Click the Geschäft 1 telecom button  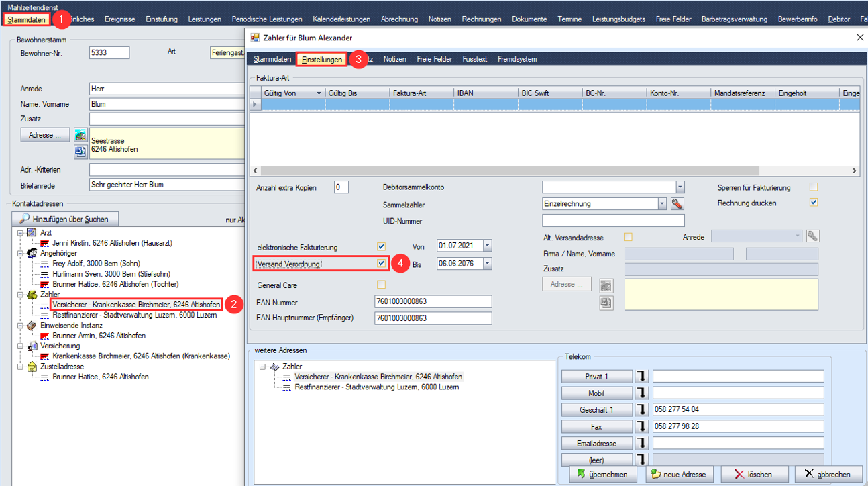click(597, 409)
